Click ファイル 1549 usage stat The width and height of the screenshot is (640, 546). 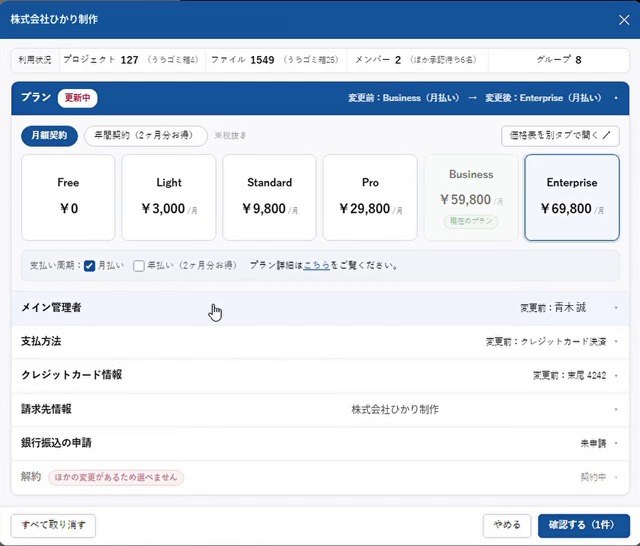click(275, 60)
